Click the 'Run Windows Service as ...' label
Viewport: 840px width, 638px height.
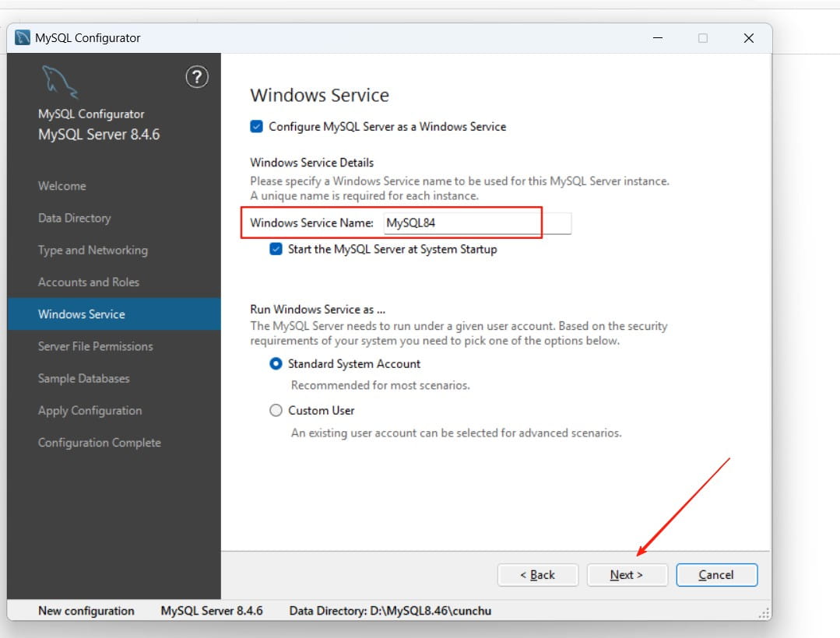tap(318, 310)
